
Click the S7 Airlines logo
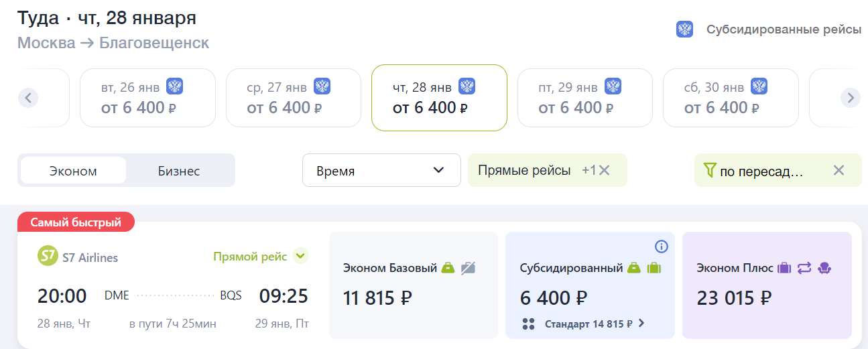pos(47,257)
